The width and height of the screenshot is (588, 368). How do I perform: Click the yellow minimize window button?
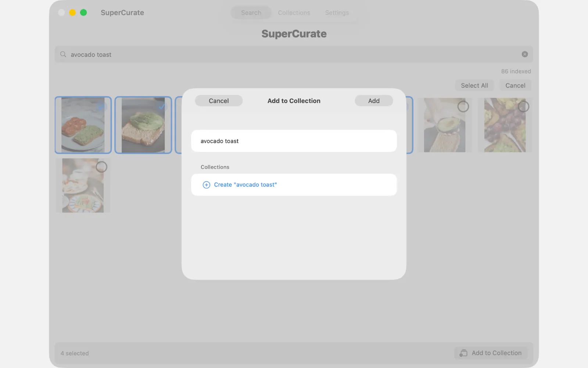tap(72, 13)
